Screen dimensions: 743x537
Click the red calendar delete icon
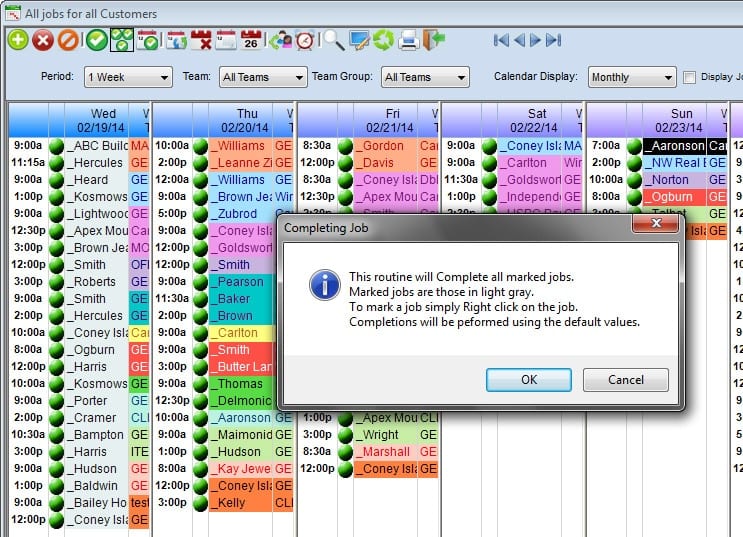(x=201, y=40)
